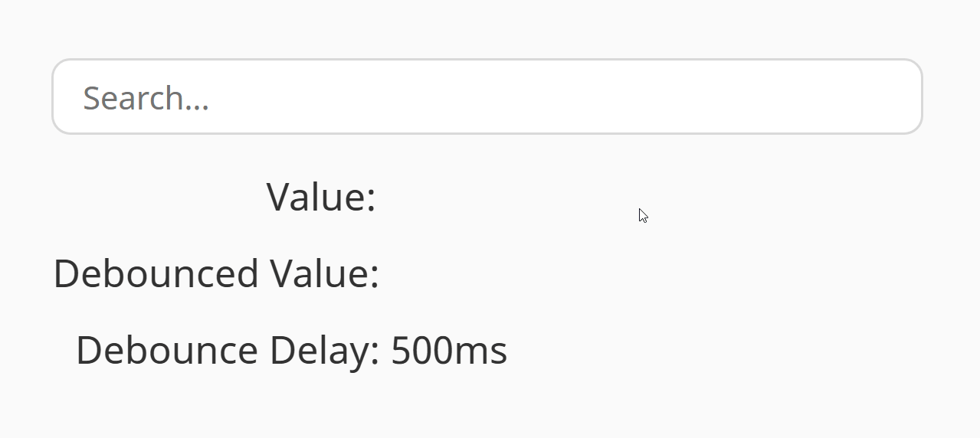Click the word "Debounce" in the delay row

tap(167, 351)
